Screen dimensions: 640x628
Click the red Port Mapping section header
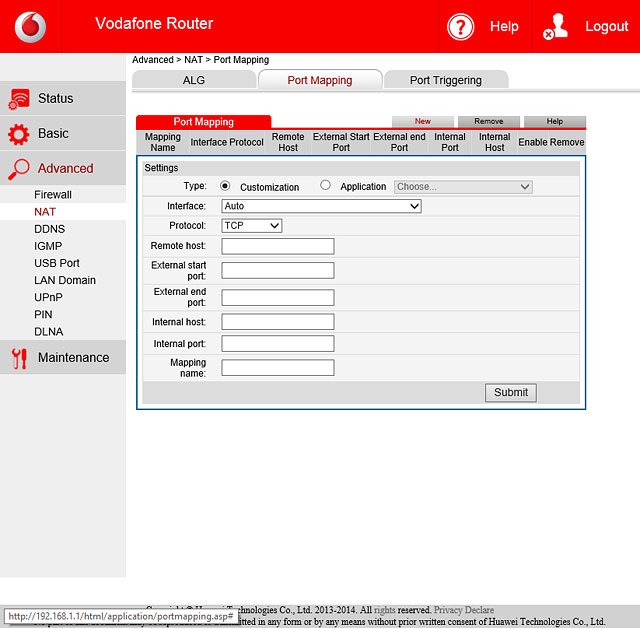point(204,122)
